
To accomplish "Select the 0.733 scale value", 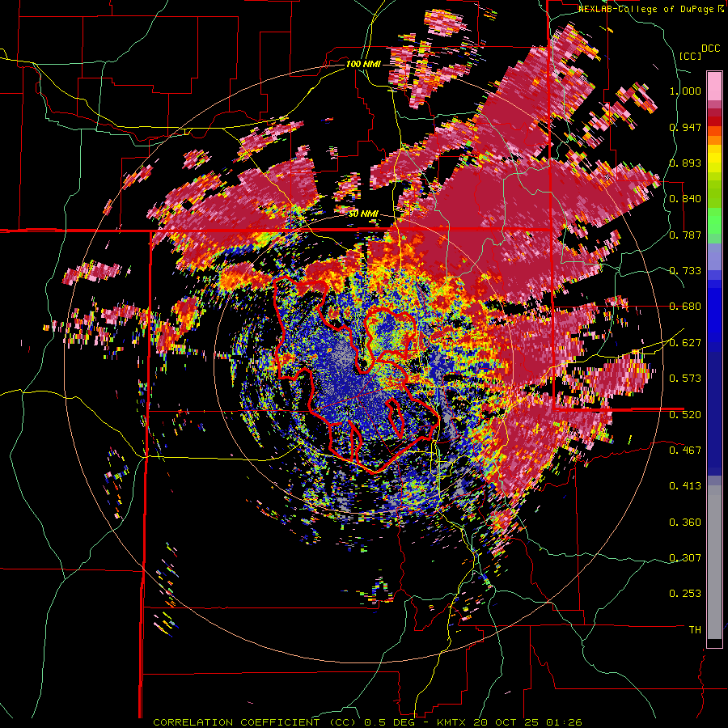I will pyautogui.click(x=685, y=271).
